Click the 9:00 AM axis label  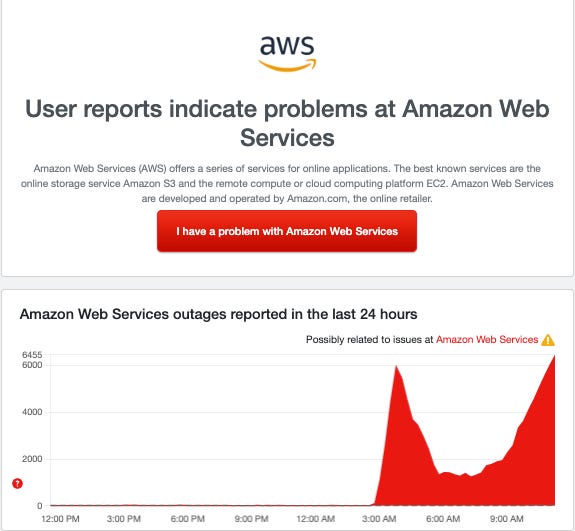coord(506,519)
